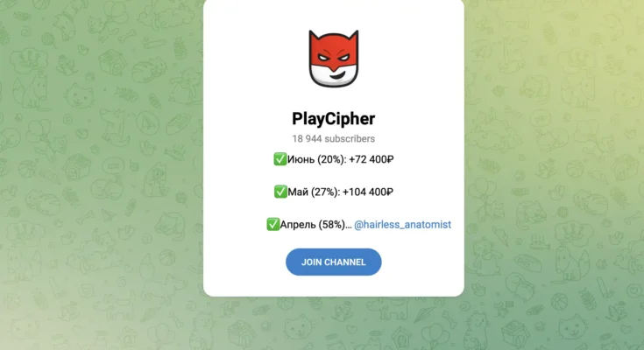Open the @hairless_anatomist mention link

click(402, 225)
